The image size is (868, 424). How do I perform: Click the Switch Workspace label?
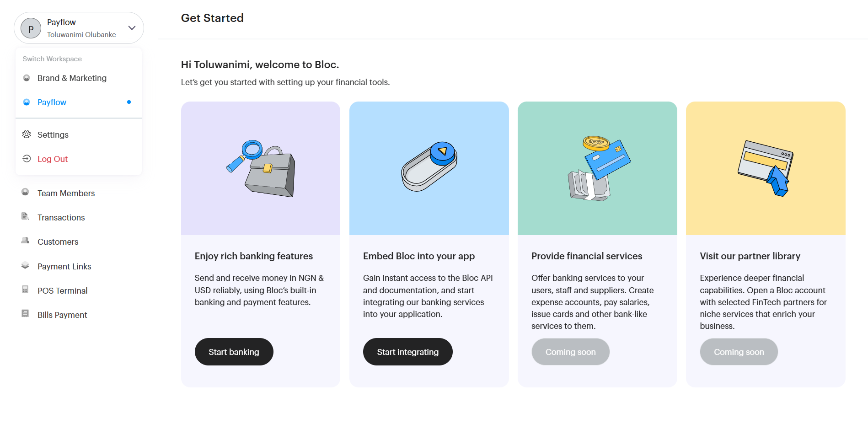(x=52, y=59)
